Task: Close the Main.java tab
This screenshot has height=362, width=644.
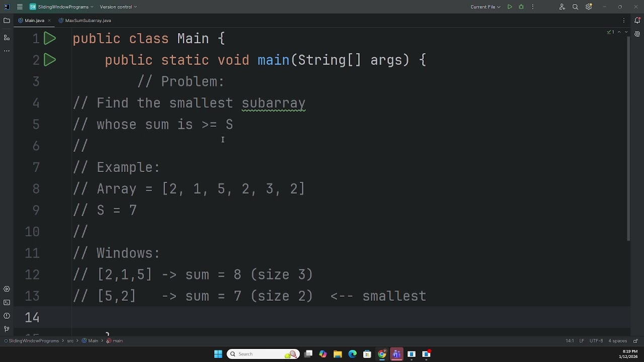Action: click(x=50, y=21)
